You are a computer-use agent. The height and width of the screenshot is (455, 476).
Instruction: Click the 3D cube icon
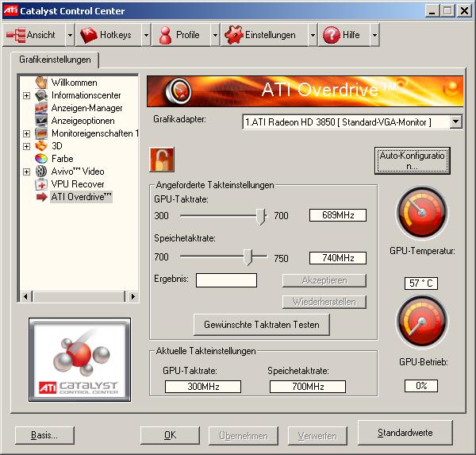[41, 146]
